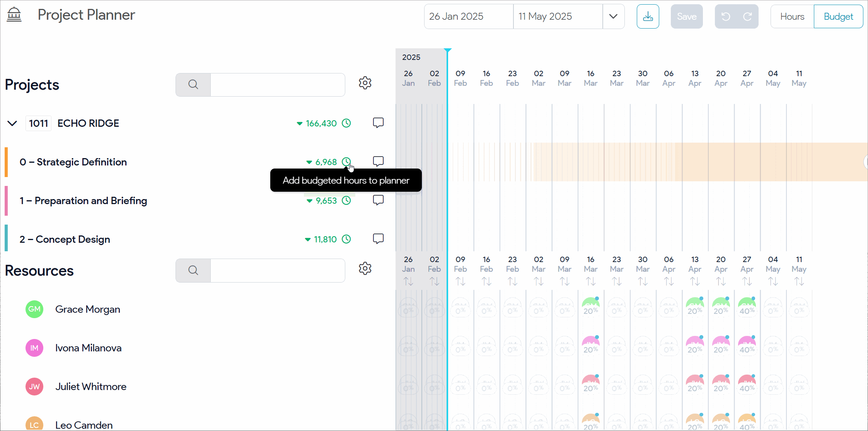Click 6,968 budget triangle indicator
Screen dimensions: 868x431
point(309,162)
